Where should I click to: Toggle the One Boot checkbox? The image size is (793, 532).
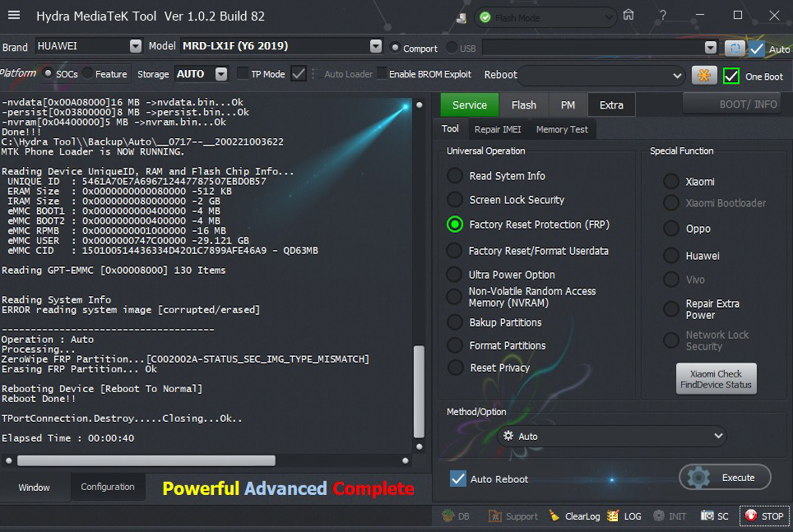pos(731,76)
